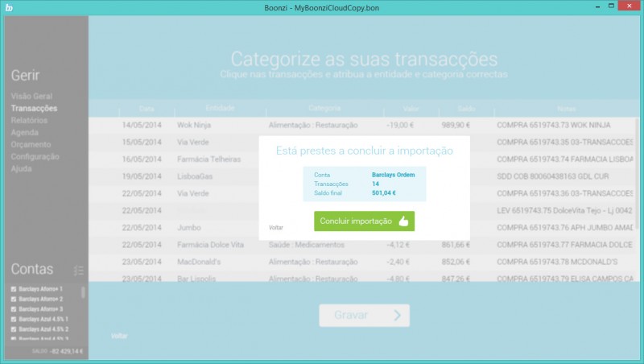The width and height of the screenshot is (644, 364).
Task: Click the Ajuda sidebar link
Action: [22, 168]
